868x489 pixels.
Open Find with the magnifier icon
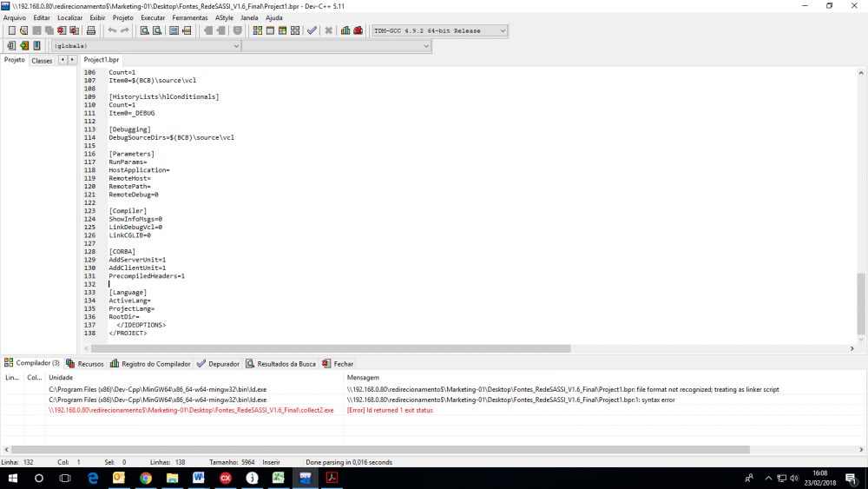(x=144, y=30)
